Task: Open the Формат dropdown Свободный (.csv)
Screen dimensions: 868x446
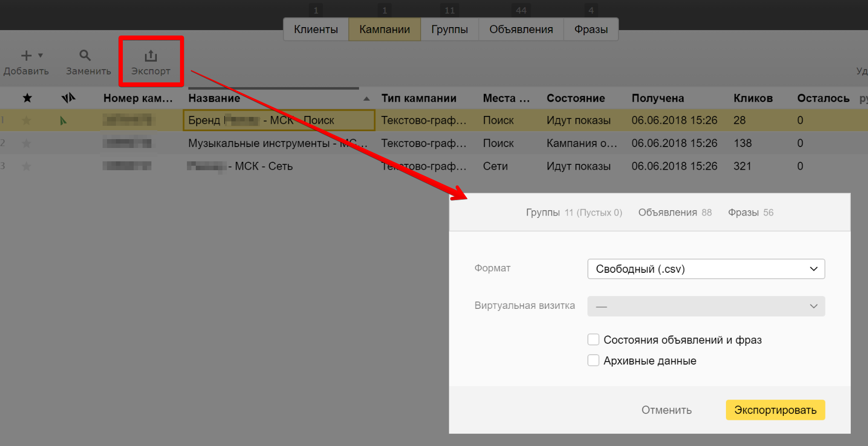Action: coord(706,269)
